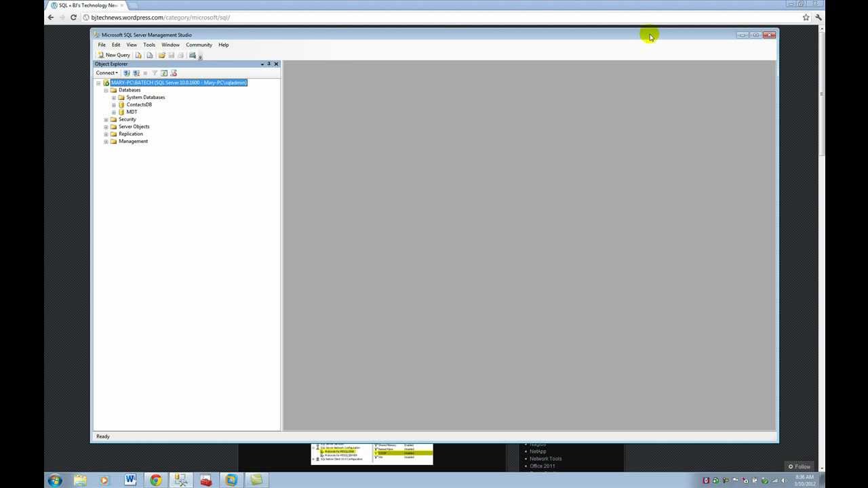Open the Help menu

click(224, 45)
